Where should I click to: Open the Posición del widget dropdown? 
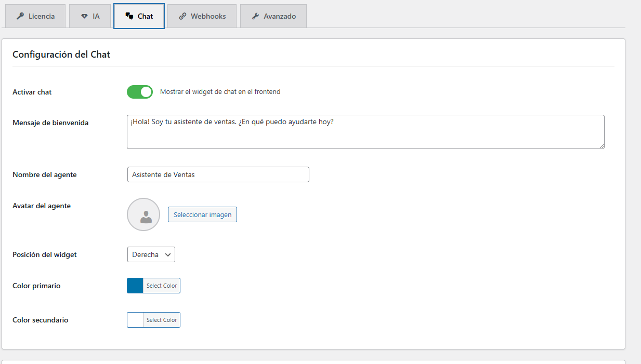tap(151, 254)
